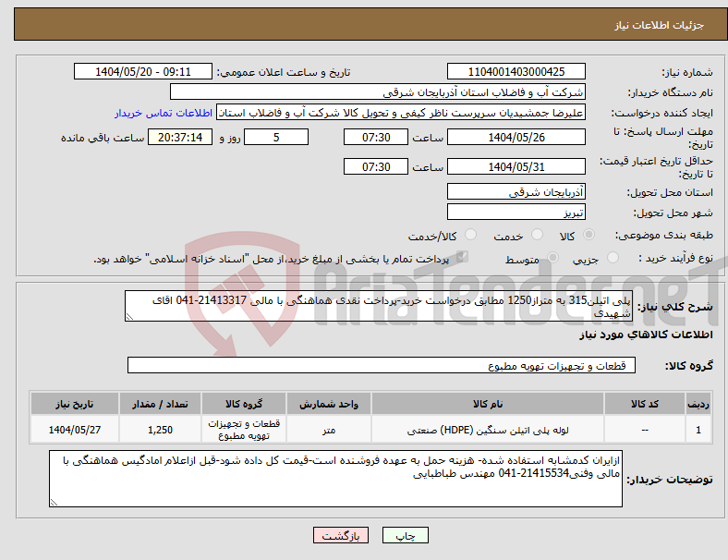Click the delivery city field تبریز

click(516, 213)
